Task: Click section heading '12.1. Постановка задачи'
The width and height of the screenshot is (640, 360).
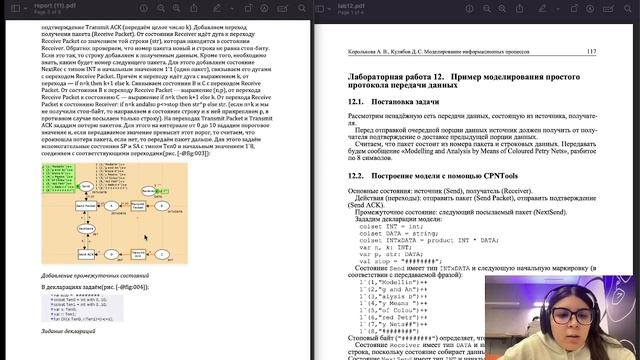Action: pyautogui.click(x=393, y=102)
